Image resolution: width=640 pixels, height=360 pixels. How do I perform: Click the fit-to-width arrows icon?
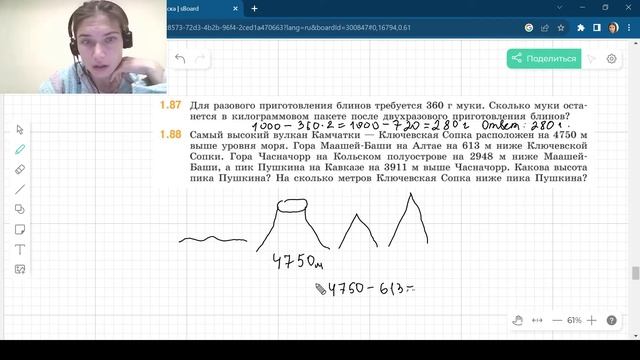(x=537, y=320)
